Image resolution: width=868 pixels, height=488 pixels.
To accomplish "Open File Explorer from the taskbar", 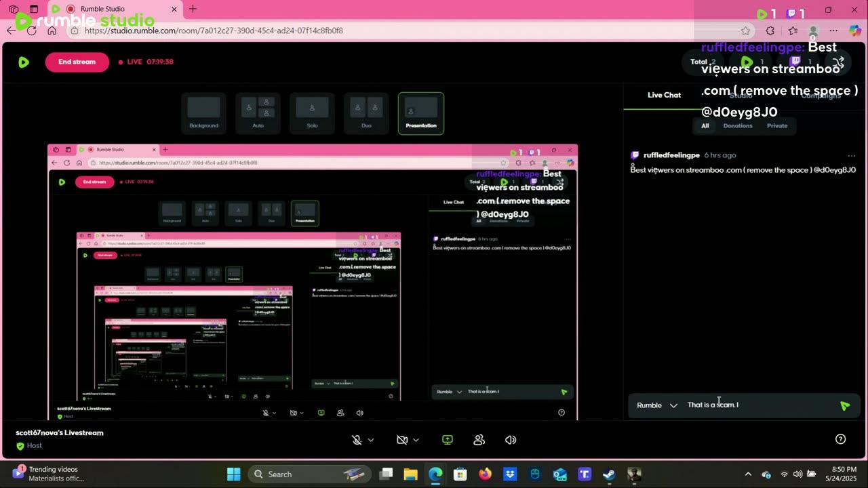I will point(410,474).
